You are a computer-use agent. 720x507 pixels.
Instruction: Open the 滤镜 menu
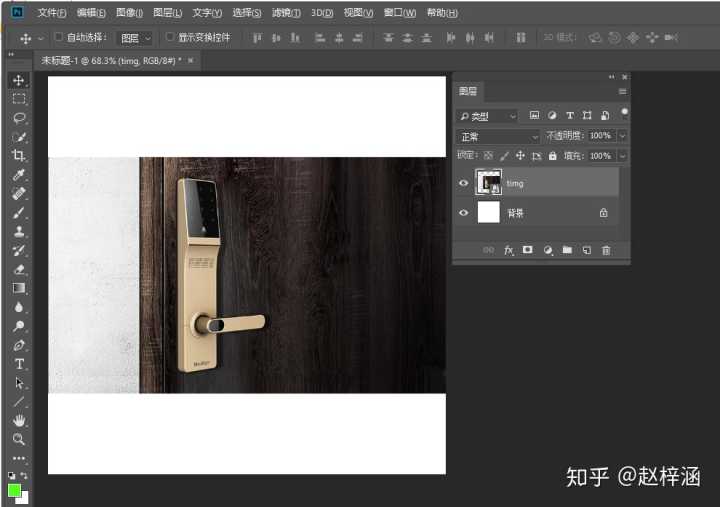[286, 13]
